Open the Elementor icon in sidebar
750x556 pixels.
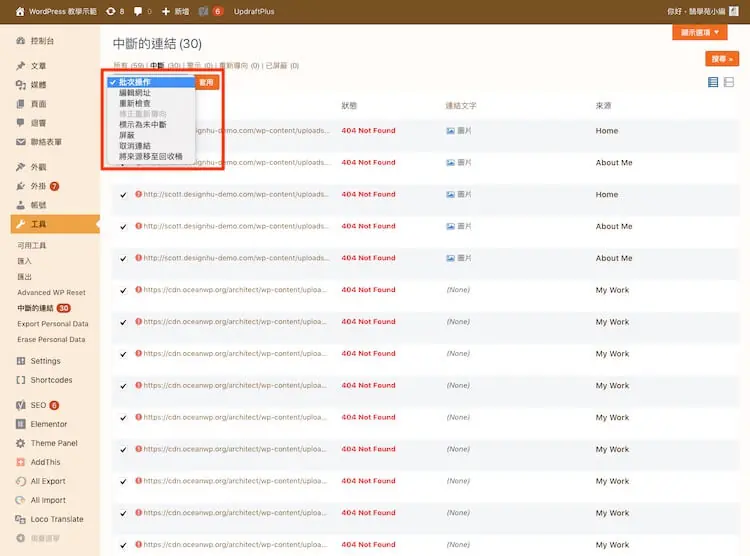[x=21, y=424]
